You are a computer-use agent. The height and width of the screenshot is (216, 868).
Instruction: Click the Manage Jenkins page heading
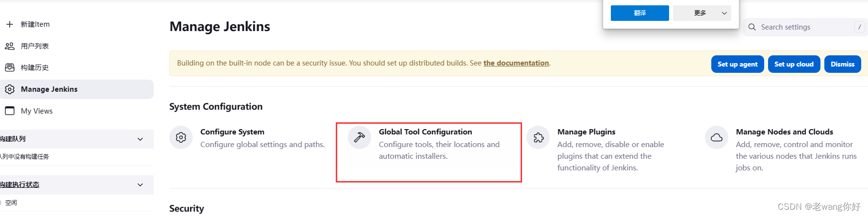coord(220,27)
